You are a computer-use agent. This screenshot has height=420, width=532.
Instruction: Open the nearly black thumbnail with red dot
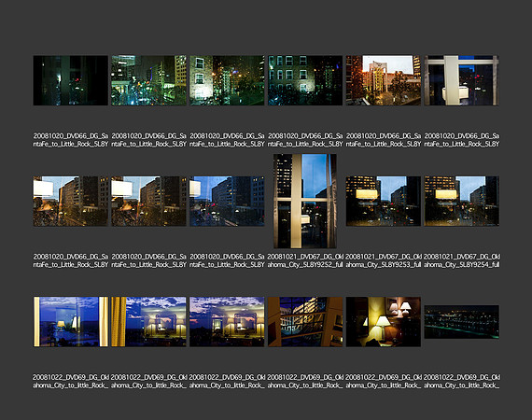click(71, 80)
